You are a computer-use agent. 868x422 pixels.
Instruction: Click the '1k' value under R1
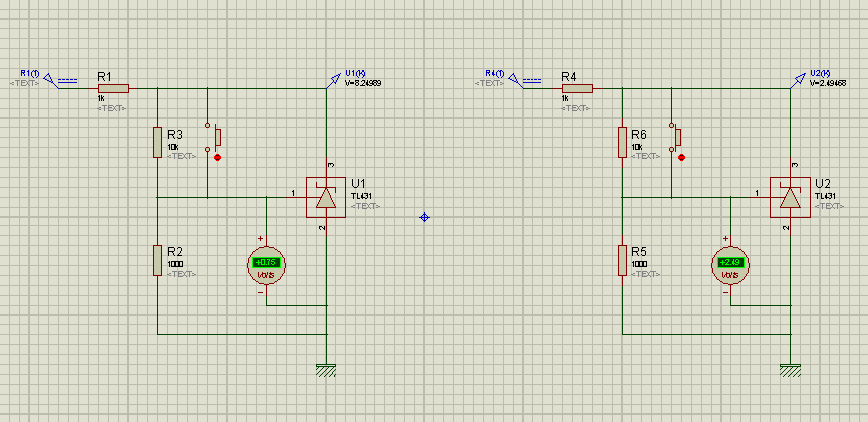(101, 97)
